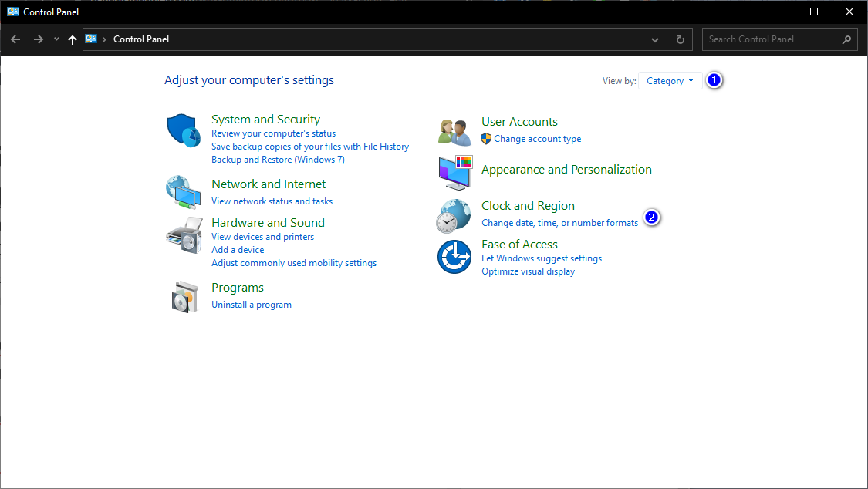Click the System and Security shield icon
This screenshot has width=868, height=489.
(184, 130)
